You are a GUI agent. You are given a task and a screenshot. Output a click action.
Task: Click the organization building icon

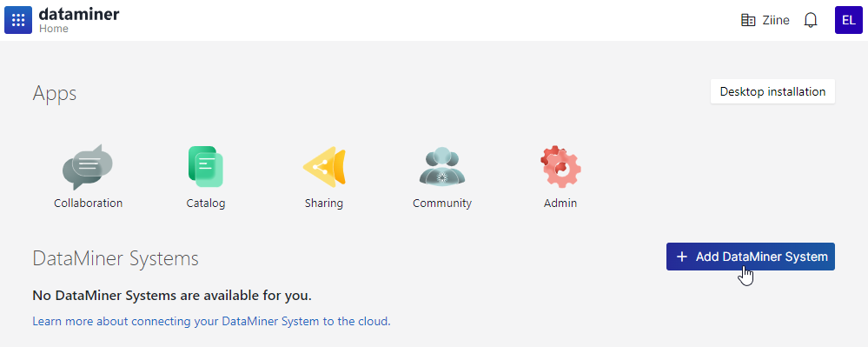748,21
